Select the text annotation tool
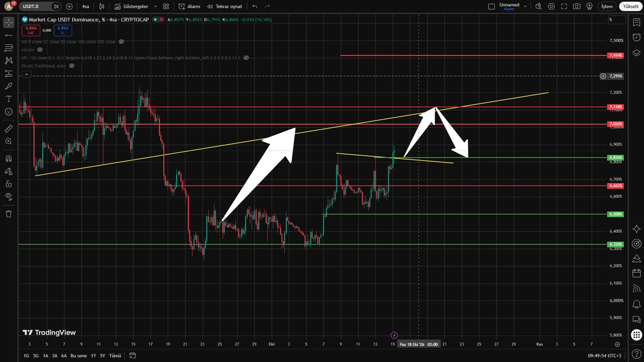The image size is (644, 362). (9, 99)
